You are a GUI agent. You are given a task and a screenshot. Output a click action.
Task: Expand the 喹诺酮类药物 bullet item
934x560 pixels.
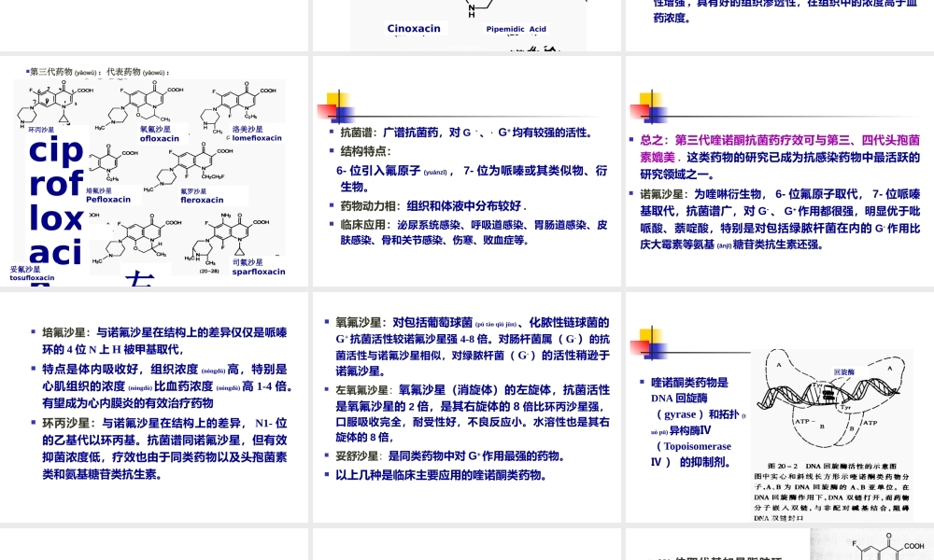coord(642,382)
